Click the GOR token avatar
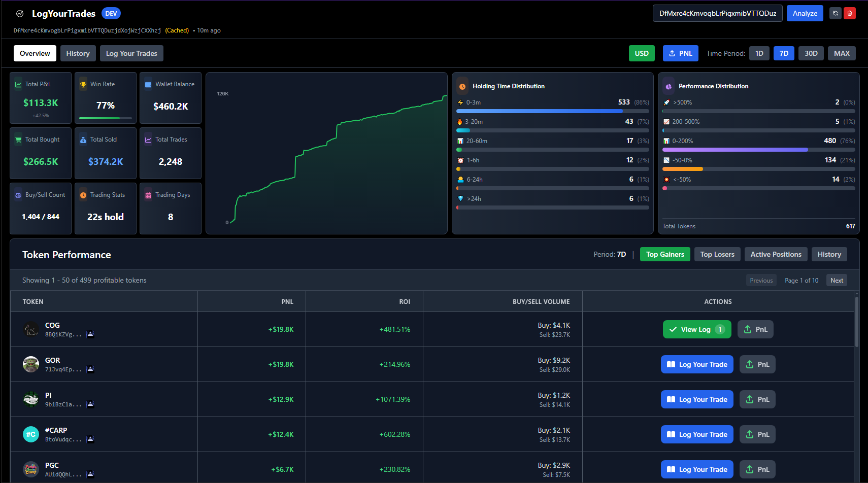Screen dimensions: 868x483 tap(31, 364)
